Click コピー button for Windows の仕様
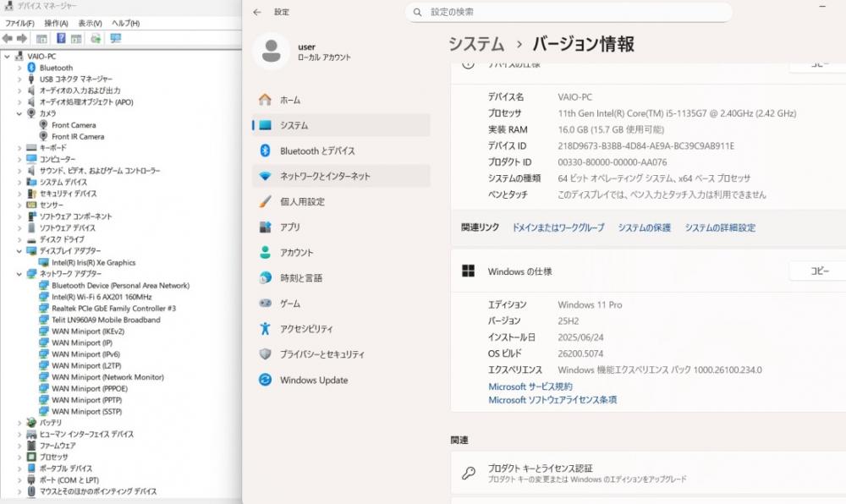846x504 pixels. pyautogui.click(x=820, y=271)
